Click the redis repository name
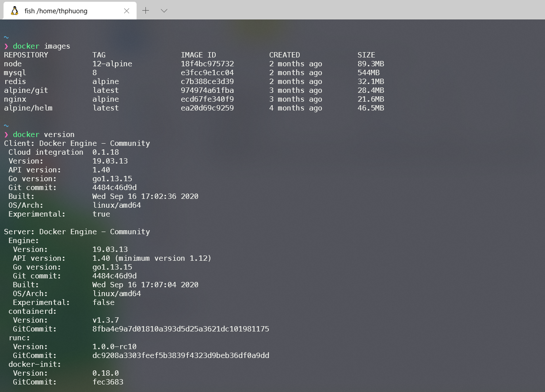The width and height of the screenshot is (545, 392). click(15, 81)
